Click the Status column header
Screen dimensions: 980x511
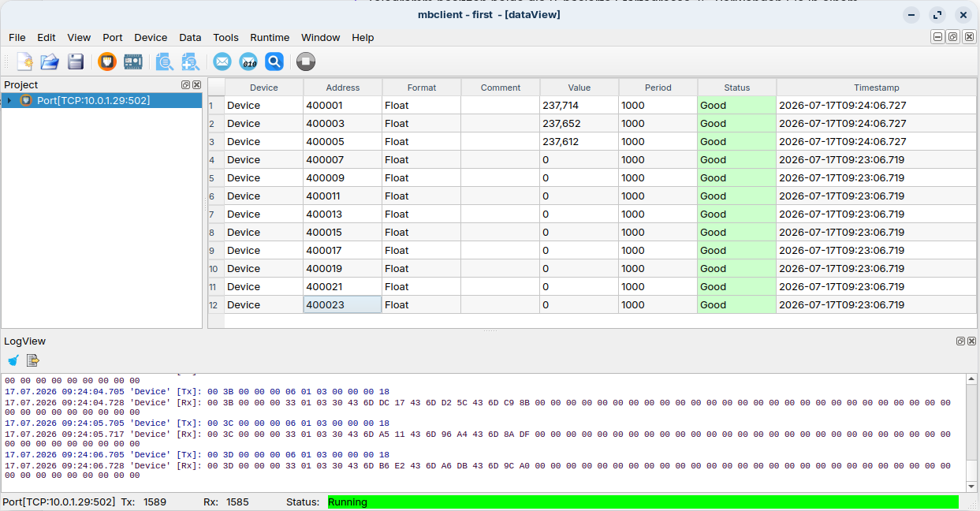(x=737, y=88)
